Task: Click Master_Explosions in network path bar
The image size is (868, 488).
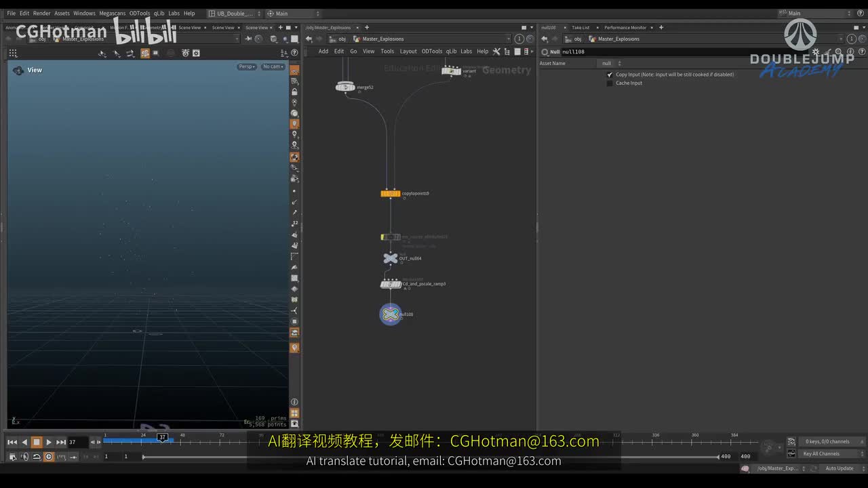Action: point(383,39)
